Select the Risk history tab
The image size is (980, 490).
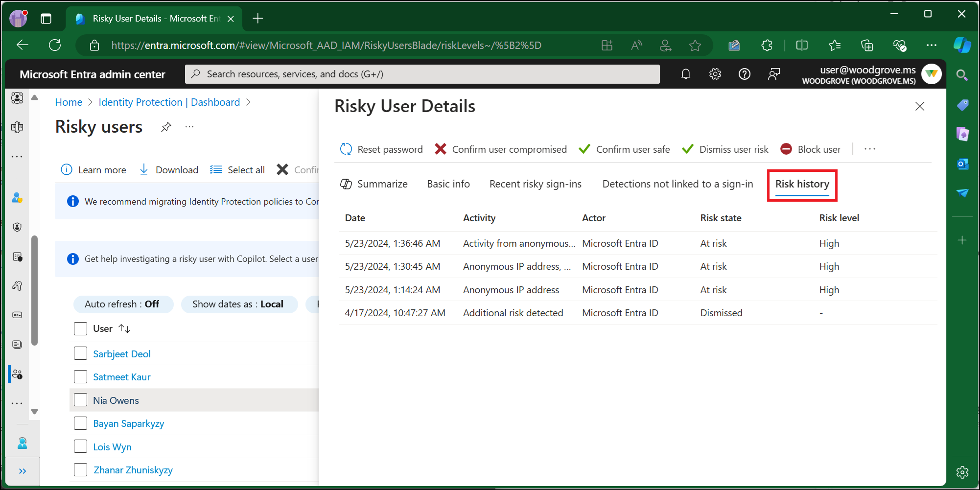click(802, 184)
